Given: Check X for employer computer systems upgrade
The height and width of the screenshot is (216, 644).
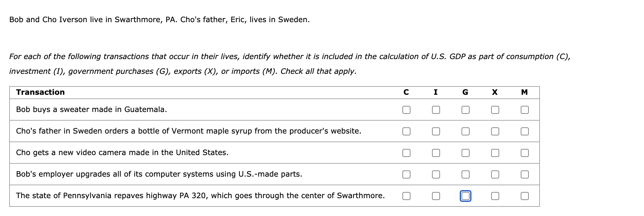Looking at the screenshot, I should [x=495, y=174].
